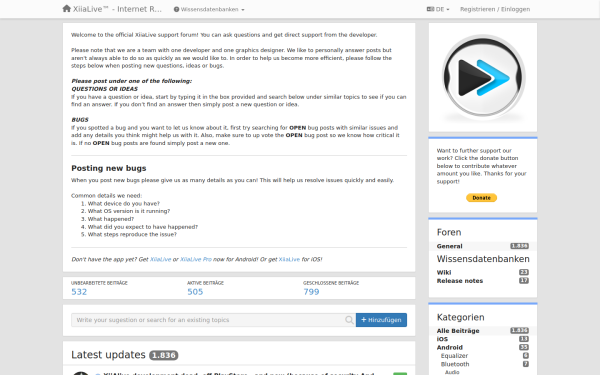Open the XiiaLive Internet Radio site title link
600x375 pixels.
pyautogui.click(x=117, y=9)
